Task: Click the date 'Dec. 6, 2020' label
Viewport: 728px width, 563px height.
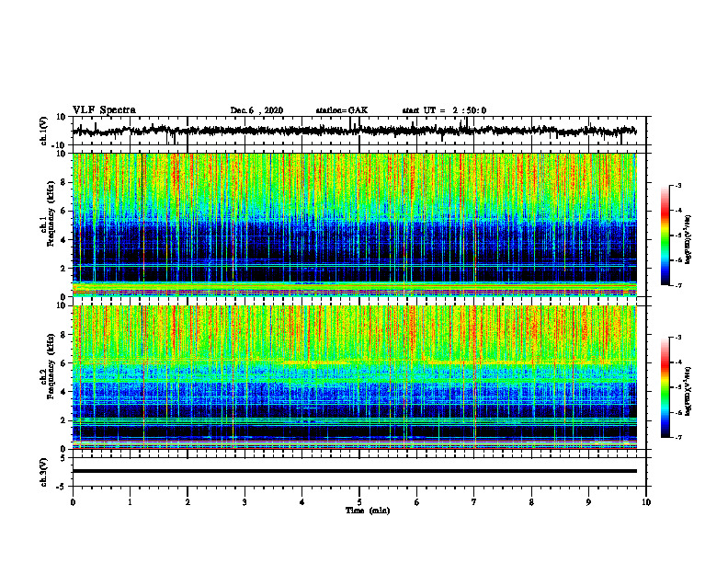Action: [256, 110]
